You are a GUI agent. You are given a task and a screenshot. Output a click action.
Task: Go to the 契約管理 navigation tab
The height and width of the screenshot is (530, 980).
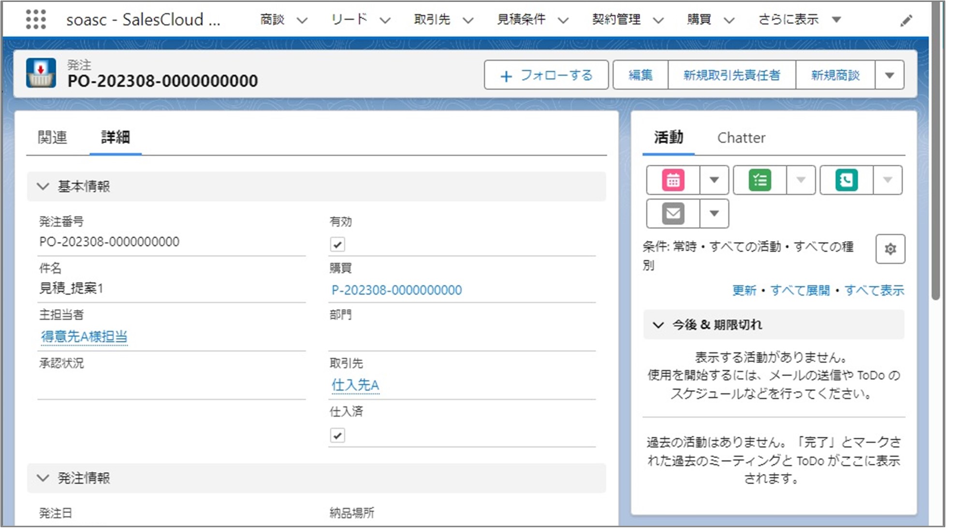point(616,20)
